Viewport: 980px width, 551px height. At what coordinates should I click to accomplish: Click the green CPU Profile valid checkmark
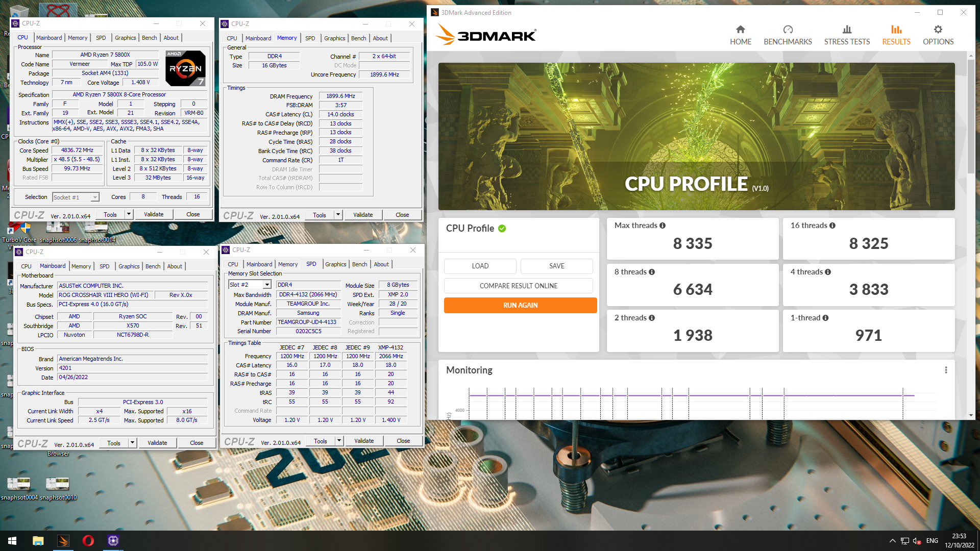coord(502,229)
